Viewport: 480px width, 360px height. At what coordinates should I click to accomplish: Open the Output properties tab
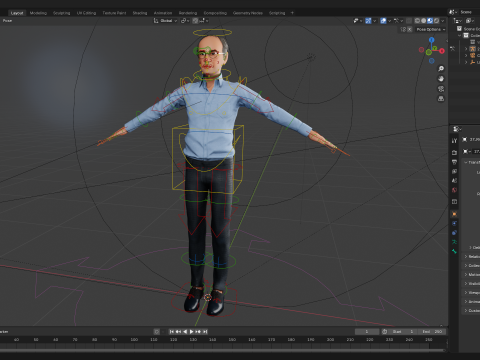pyautogui.click(x=454, y=162)
